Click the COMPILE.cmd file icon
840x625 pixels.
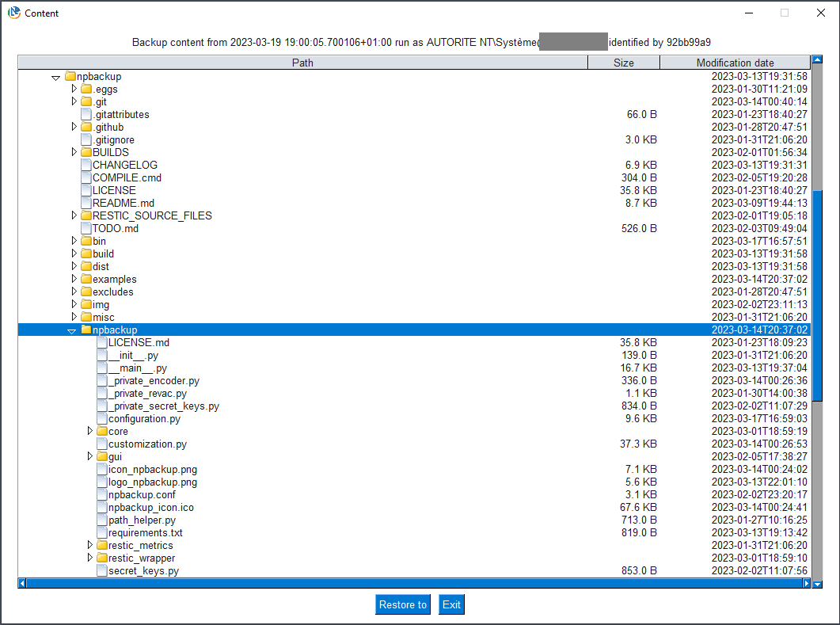pos(86,177)
